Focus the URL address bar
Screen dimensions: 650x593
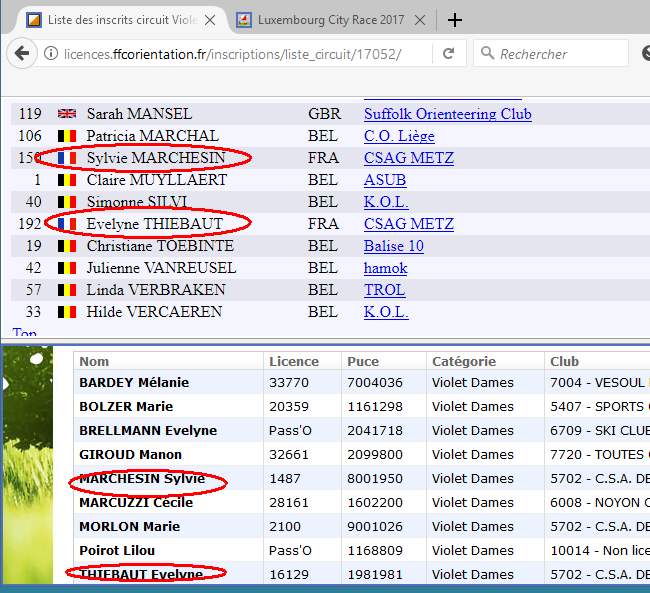pos(232,54)
